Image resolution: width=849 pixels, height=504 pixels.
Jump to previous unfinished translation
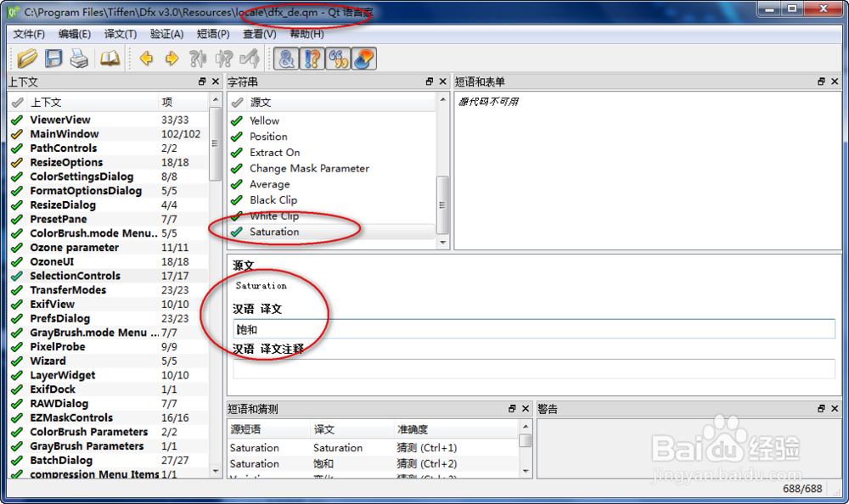[x=196, y=58]
